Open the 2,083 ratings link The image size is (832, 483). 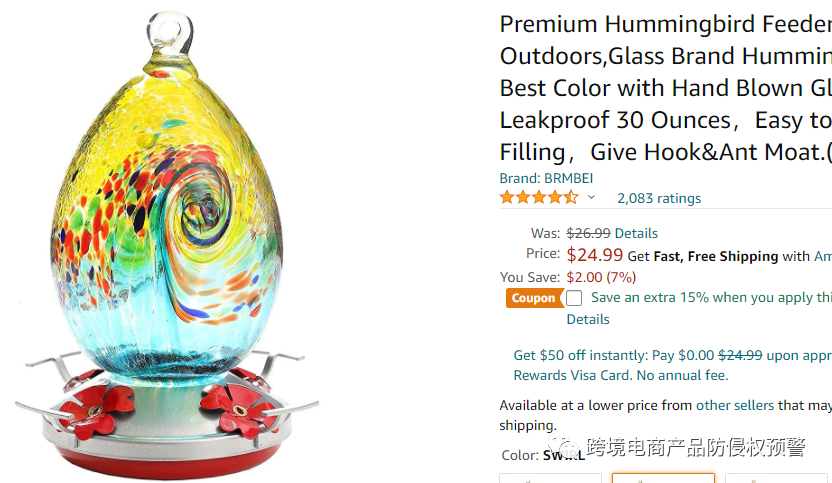[x=658, y=199]
